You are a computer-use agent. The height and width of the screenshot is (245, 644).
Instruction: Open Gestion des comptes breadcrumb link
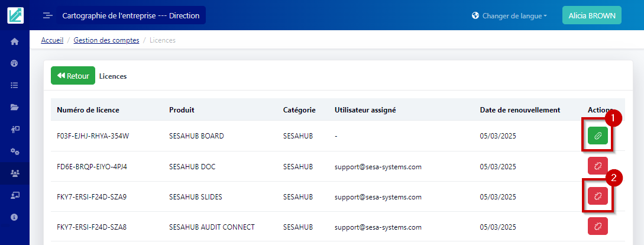[106, 40]
